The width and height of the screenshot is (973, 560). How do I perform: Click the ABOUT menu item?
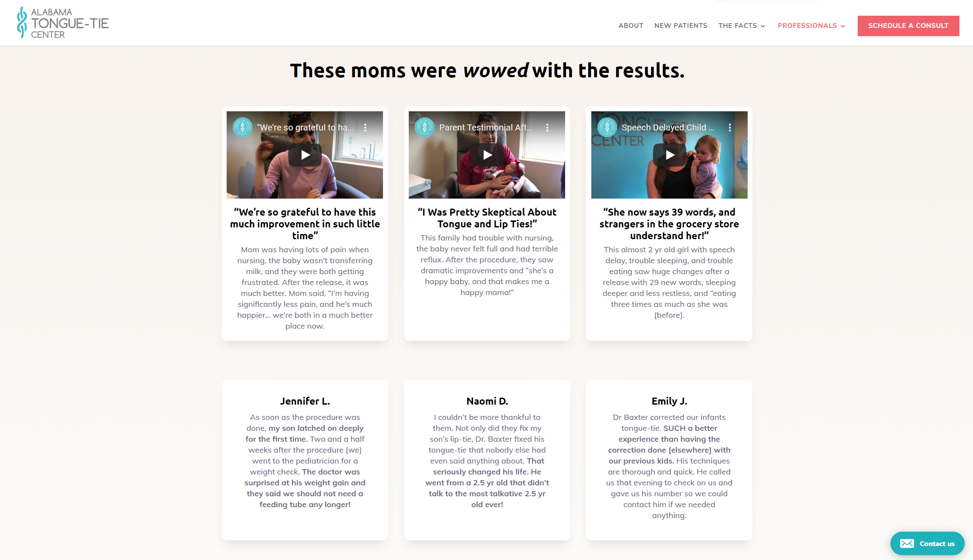pos(631,25)
